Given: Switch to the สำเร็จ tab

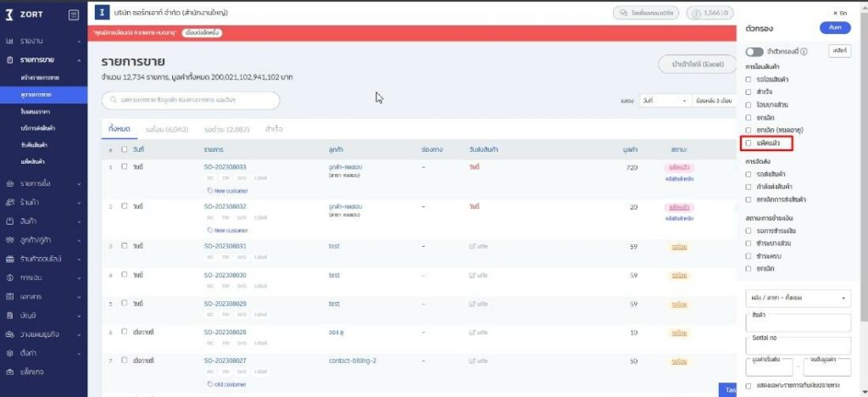Looking at the screenshot, I should (x=274, y=129).
